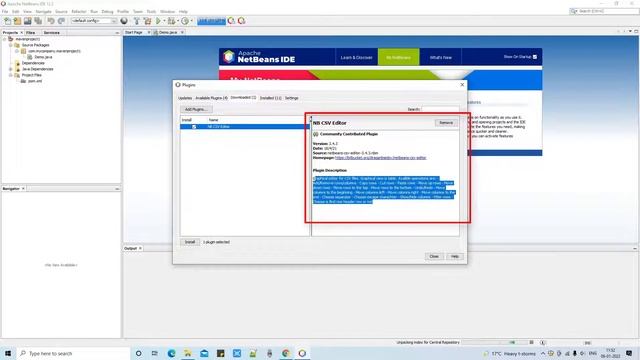Open the default config dropdown
Viewport: 640px width, 360px height.
pos(94,21)
